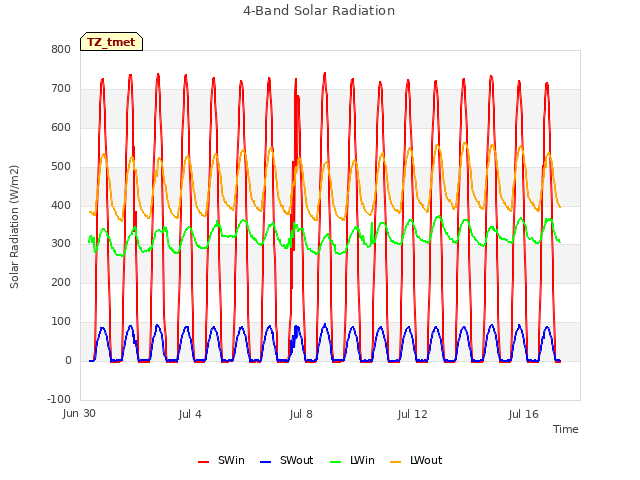
Task: Click the red SWin legend color marker
Action: 203,462
